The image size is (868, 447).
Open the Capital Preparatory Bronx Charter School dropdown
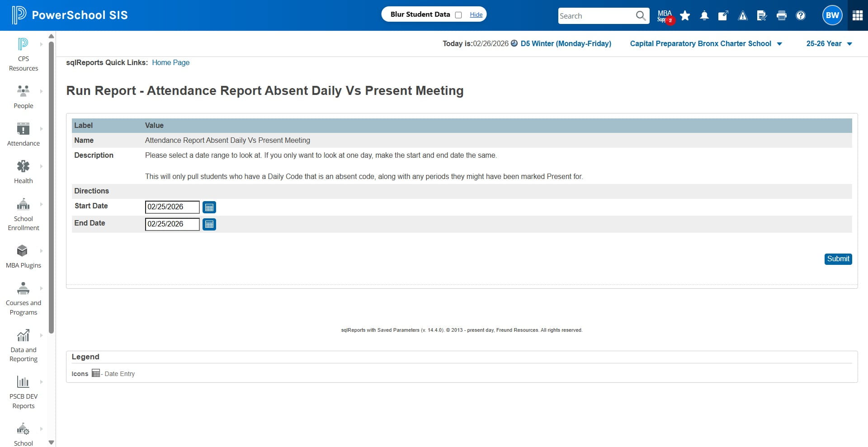coord(706,43)
